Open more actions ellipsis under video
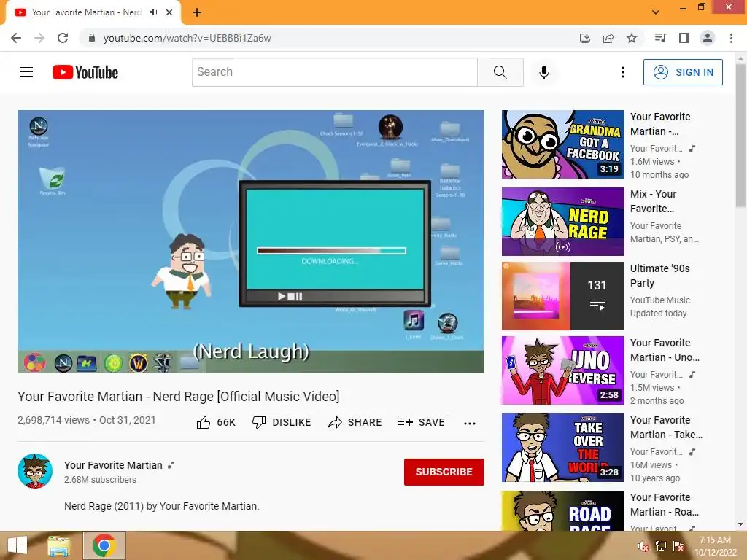The image size is (747, 560). pos(469,424)
